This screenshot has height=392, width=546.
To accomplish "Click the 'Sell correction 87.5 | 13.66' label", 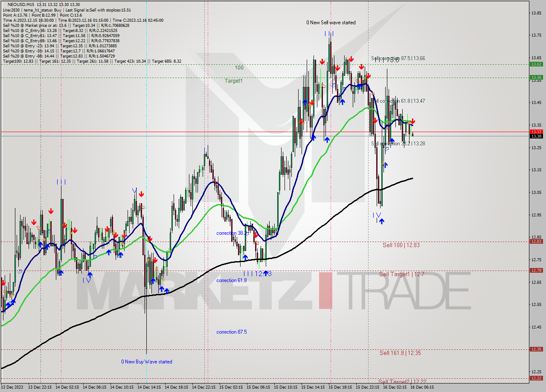I will tap(398, 58).
